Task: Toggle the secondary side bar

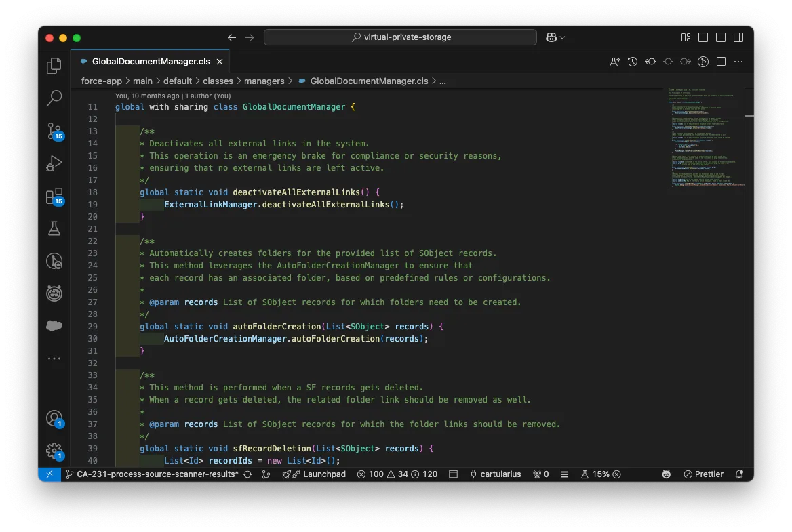Action: (738, 37)
